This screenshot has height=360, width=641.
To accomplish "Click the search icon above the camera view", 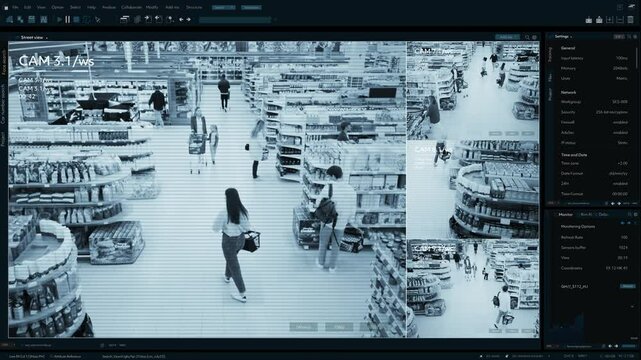I will pos(527,37).
